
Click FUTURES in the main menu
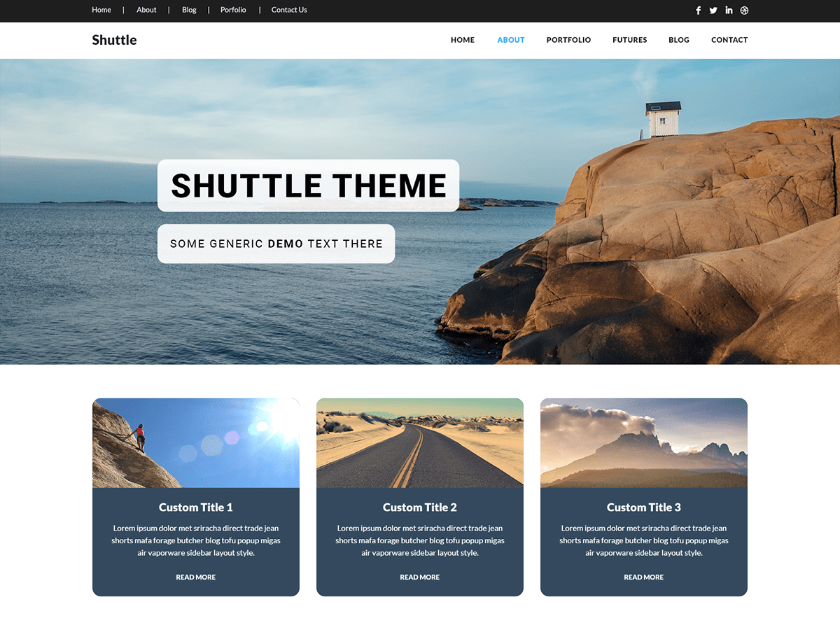coord(629,40)
